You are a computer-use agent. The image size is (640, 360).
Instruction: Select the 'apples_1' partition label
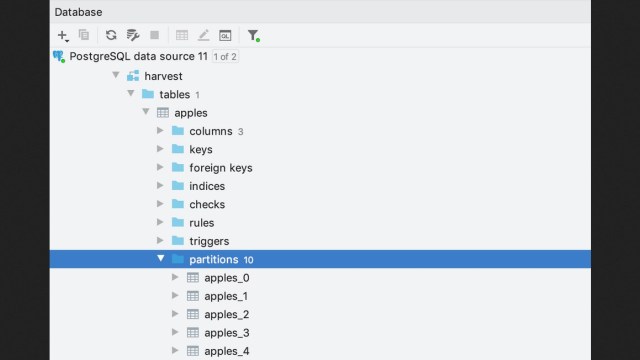tap(226, 296)
